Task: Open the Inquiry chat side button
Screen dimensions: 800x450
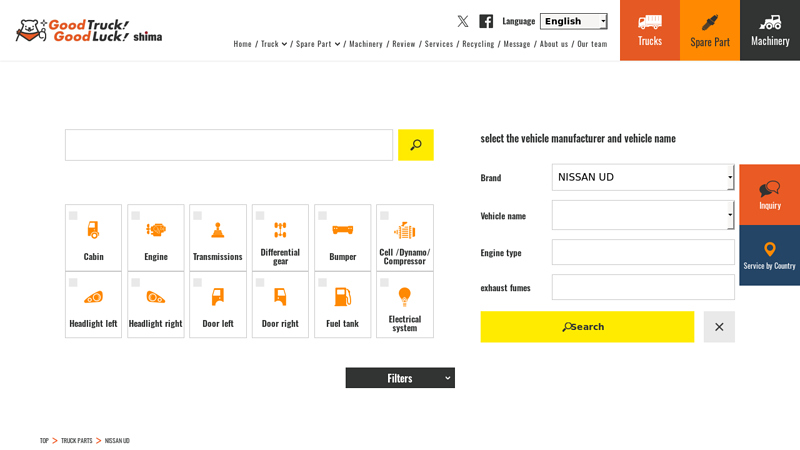Action: click(x=769, y=194)
